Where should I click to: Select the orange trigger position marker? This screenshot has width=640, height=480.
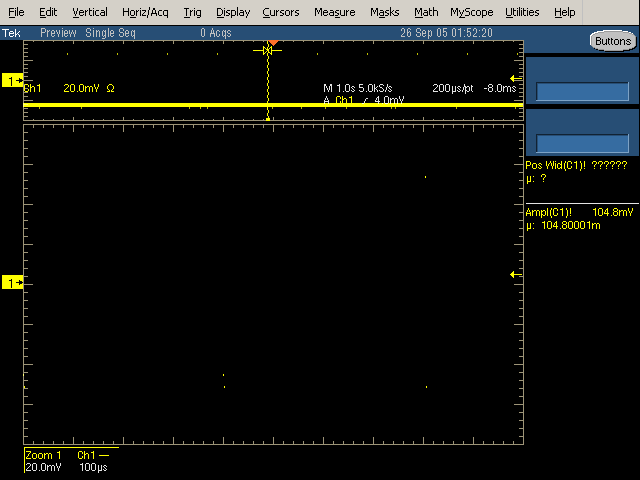[x=272, y=42]
